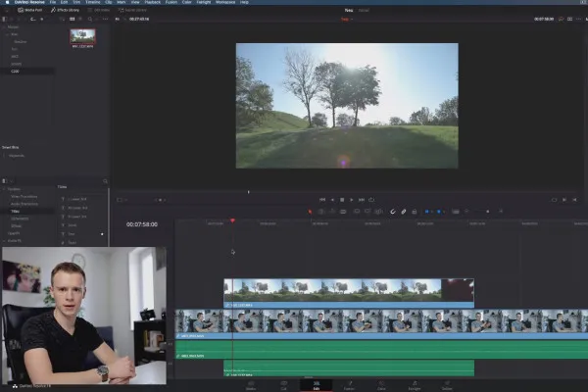The width and height of the screenshot is (588, 392).
Task: Toggle the Media Pool panel
Action: [30, 10]
